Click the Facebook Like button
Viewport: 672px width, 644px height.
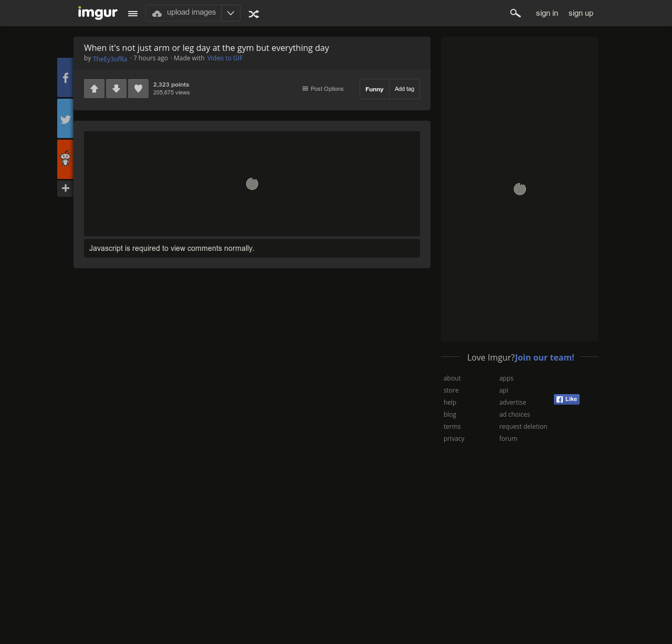(x=566, y=399)
